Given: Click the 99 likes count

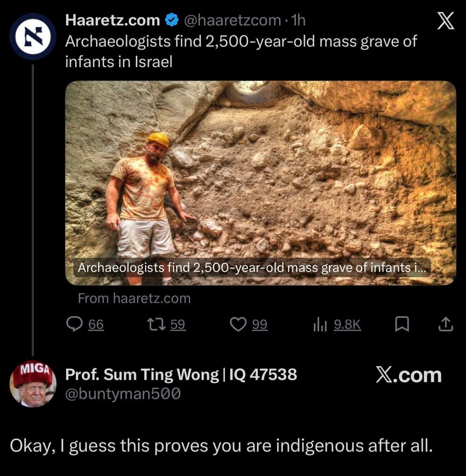Looking at the screenshot, I should point(260,324).
